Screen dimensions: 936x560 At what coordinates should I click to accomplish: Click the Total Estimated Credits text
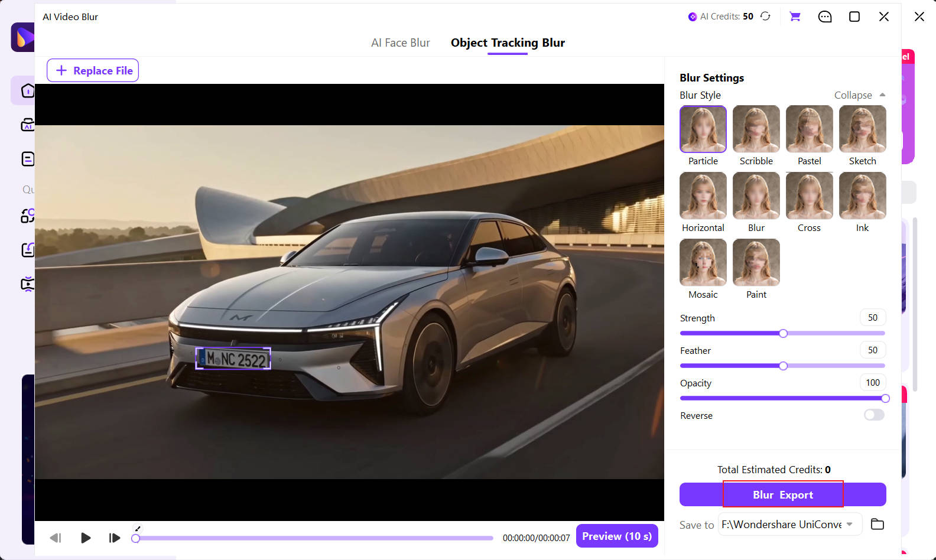tap(774, 470)
